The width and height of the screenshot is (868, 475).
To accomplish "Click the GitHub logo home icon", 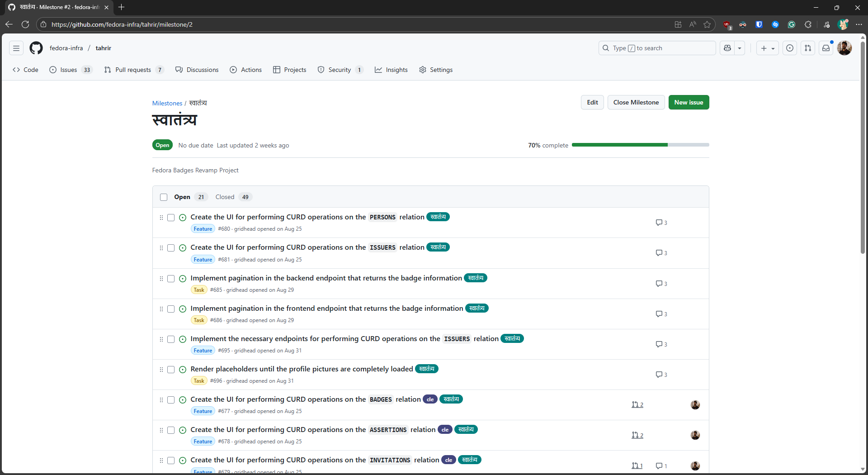I will [x=36, y=48].
